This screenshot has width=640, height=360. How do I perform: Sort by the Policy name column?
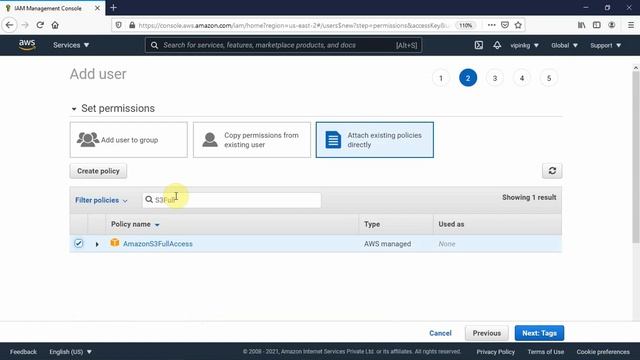[x=135, y=224]
